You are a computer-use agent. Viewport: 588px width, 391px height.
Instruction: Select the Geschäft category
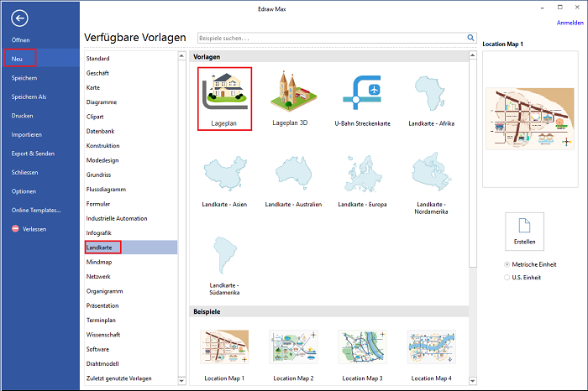(x=97, y=73)
